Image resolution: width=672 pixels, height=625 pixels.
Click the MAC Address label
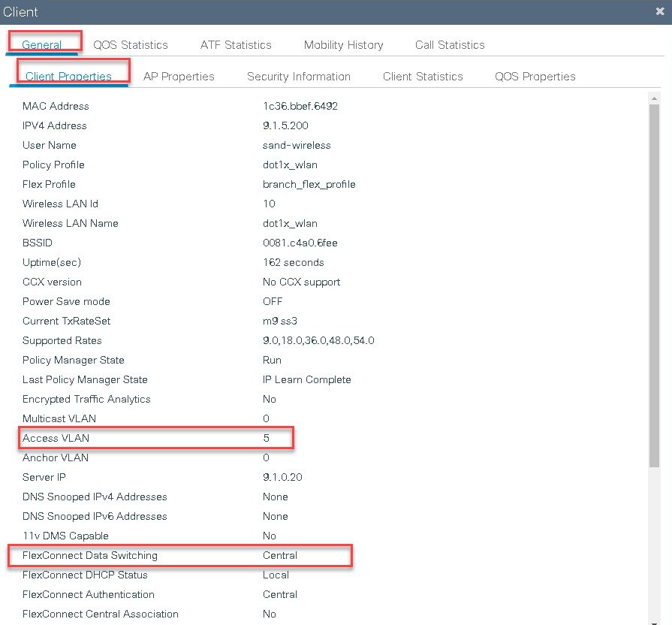click(56, 106)
